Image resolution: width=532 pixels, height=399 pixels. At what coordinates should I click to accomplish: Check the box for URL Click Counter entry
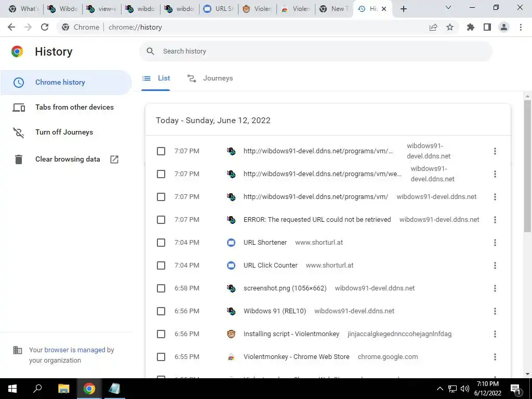tap(161, 265)
